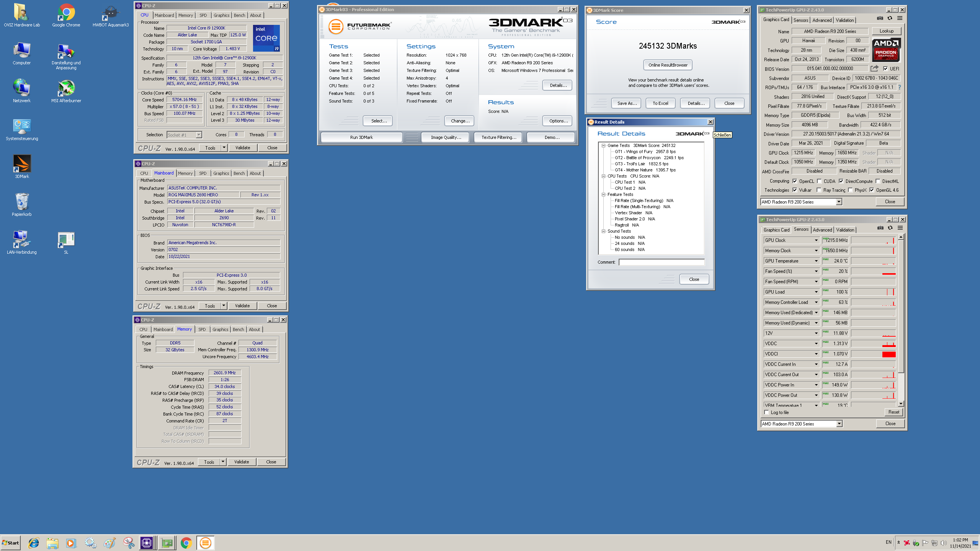Open 3DMark desktop shortcut

[22, 167]
